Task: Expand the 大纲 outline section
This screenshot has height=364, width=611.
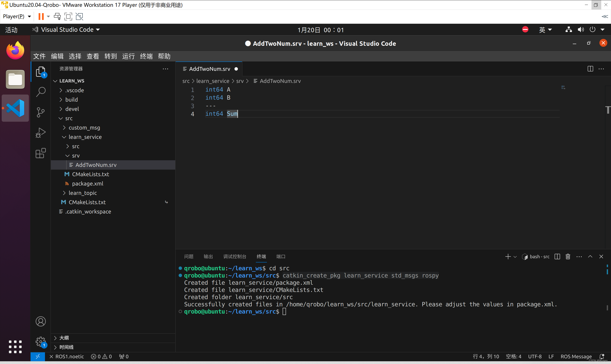Action: [113, 338]
